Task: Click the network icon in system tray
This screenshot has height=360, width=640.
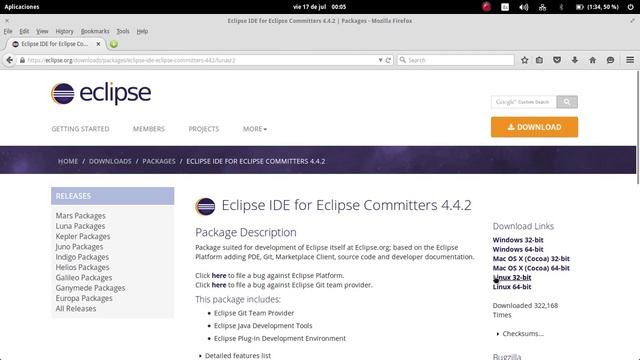Action: pyautogui.click(x=542, y=7)
